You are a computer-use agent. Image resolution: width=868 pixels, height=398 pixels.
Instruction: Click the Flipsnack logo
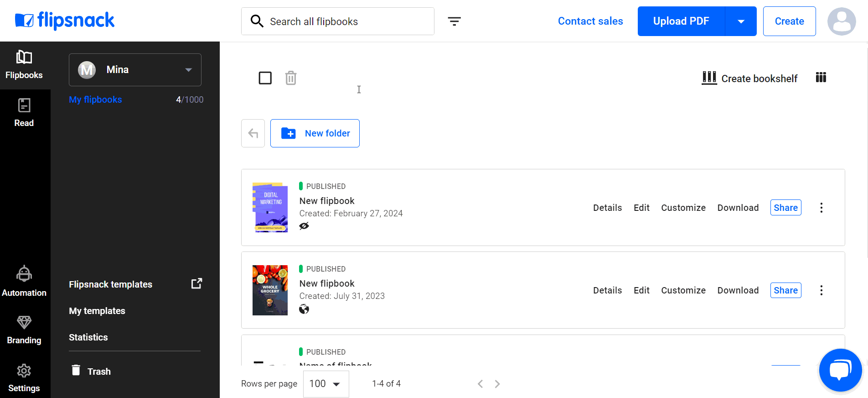click(64, 21)
